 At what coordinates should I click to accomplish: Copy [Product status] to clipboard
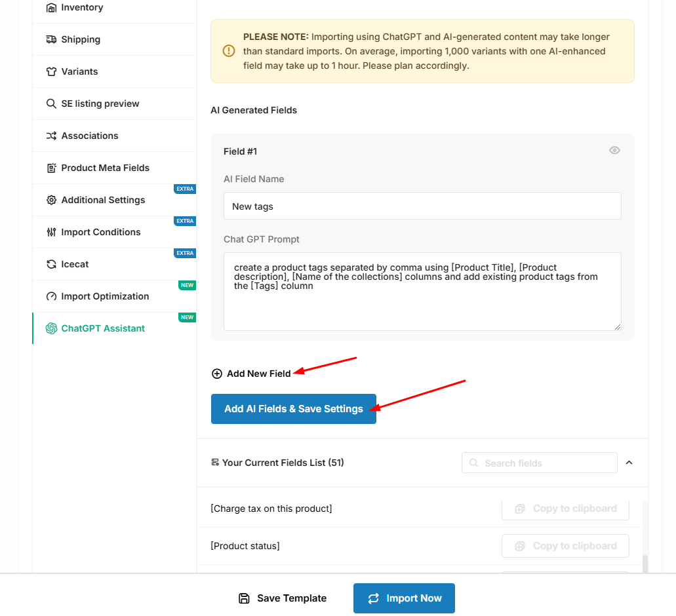[x=565, y=546]
